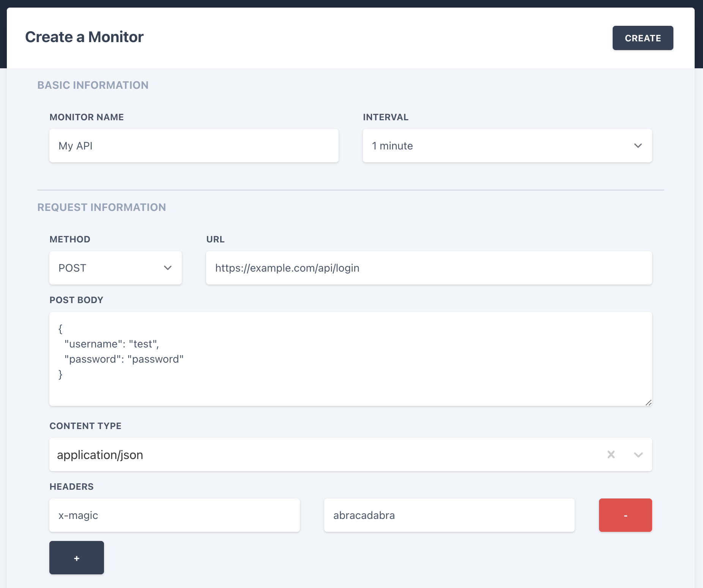
Task: Click the POST BODY label
Action: pyautogui.click(x=76, y=300)
